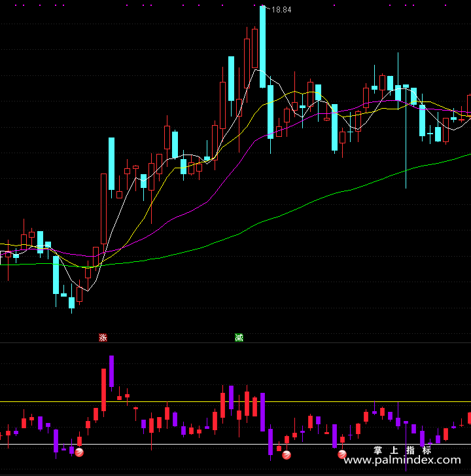Screen dimensions: 471x476
Task: Click the yellow horizontal threshold line in the indicator panel
Action: pyautogui.click(x=235, y=401)
